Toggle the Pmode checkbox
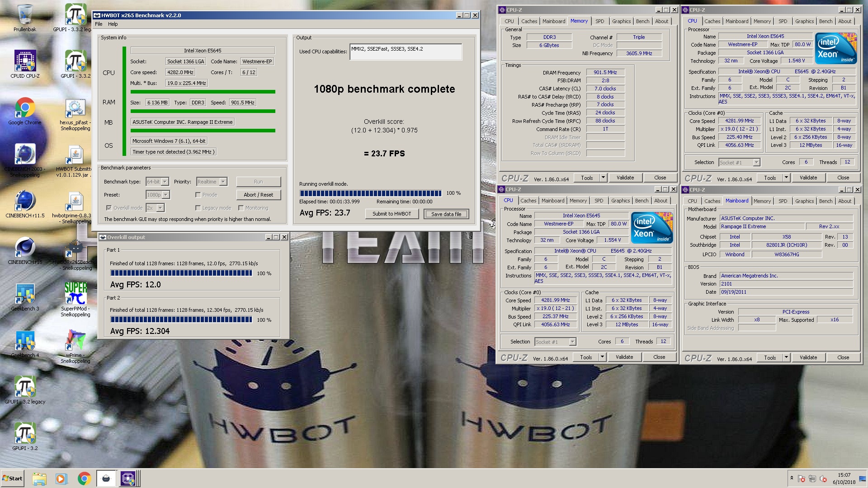The width and height of the screenshot is (868, 488). coord(198,195)
